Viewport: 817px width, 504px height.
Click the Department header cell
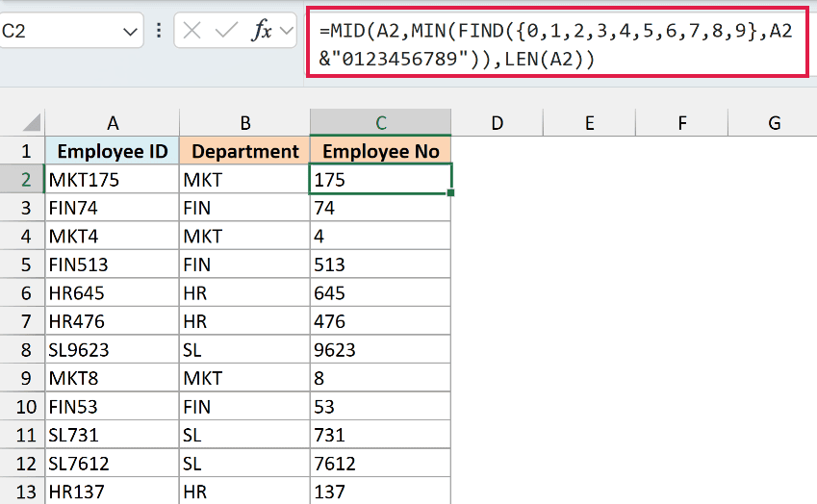(x=244, y=151)
